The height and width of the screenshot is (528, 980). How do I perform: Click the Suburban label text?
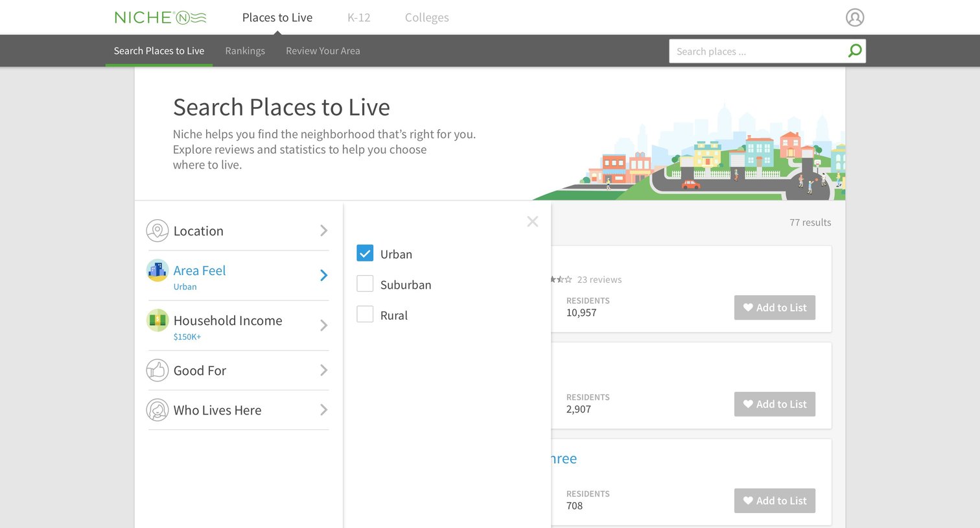coord(406,285)
